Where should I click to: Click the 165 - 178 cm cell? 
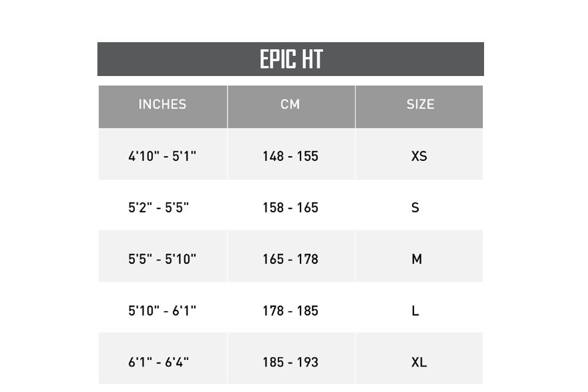pyautogui.click(x=291, y=256)
